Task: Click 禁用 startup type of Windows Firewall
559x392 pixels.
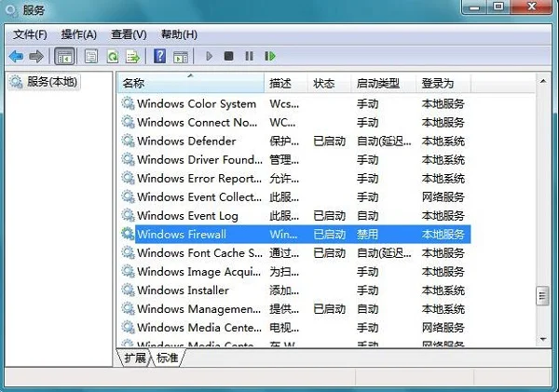Action: [x=368, y=234]
